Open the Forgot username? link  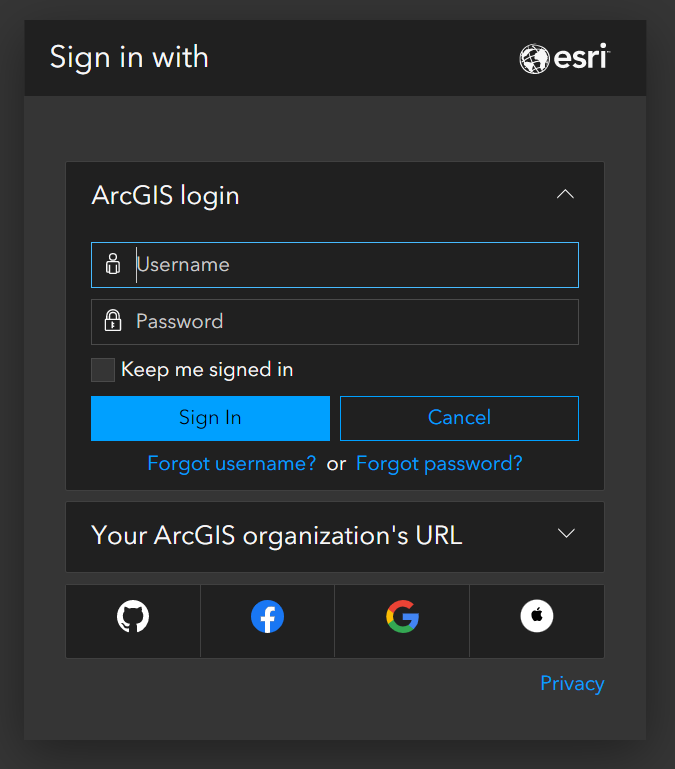[x=232, y=464]
